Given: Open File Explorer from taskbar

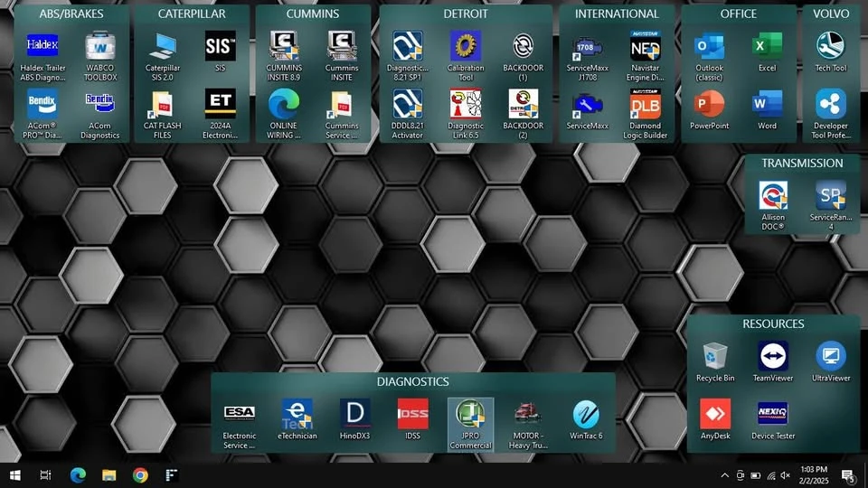Looking at the screenshot, I should click(x=109, y=474).
